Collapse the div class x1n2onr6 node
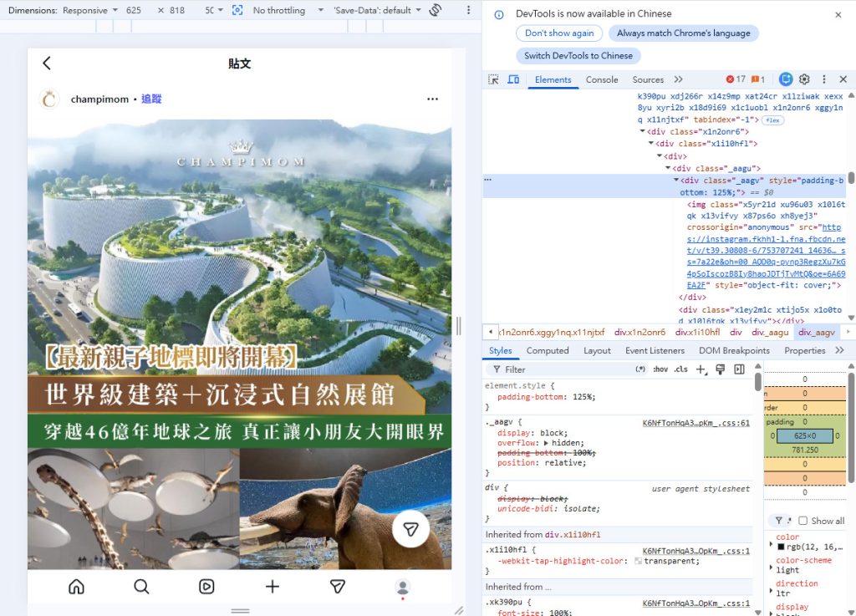 click(x=643, y=131)
